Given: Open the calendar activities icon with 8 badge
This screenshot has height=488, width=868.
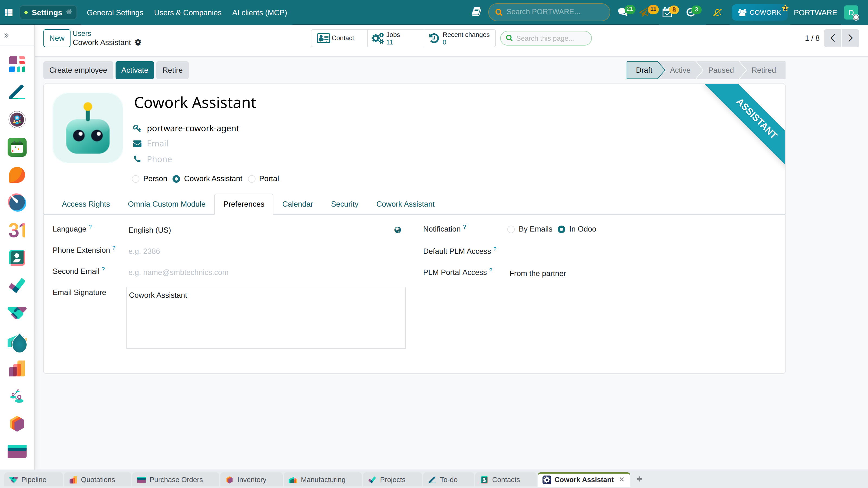Looking at the screenshot, I should pyautogui.click(x=667, y=13).
